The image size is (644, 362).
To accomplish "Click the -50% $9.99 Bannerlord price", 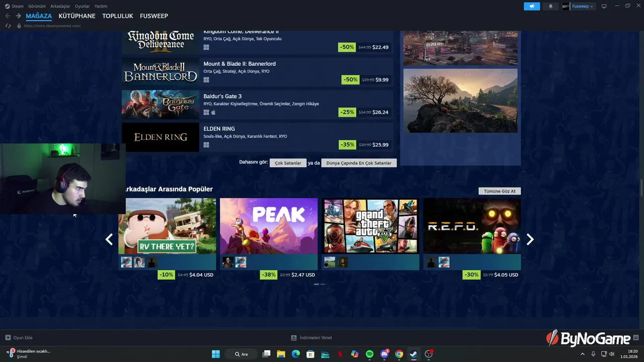I will click(366, 79).
